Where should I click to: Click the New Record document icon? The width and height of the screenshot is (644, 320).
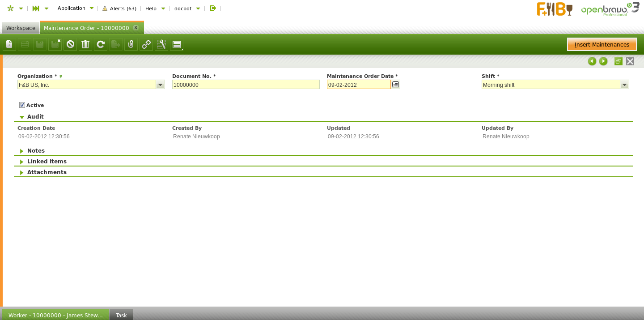[x=9, y=44]
